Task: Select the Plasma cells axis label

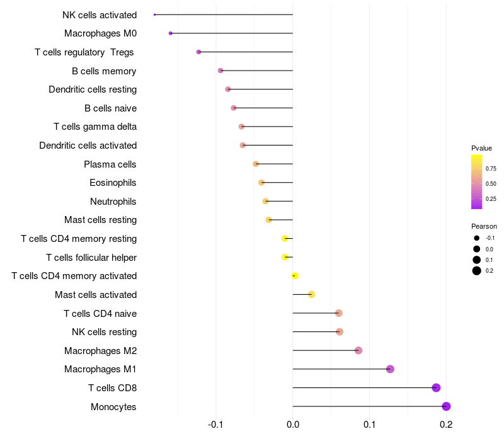Action: point(110,164)
